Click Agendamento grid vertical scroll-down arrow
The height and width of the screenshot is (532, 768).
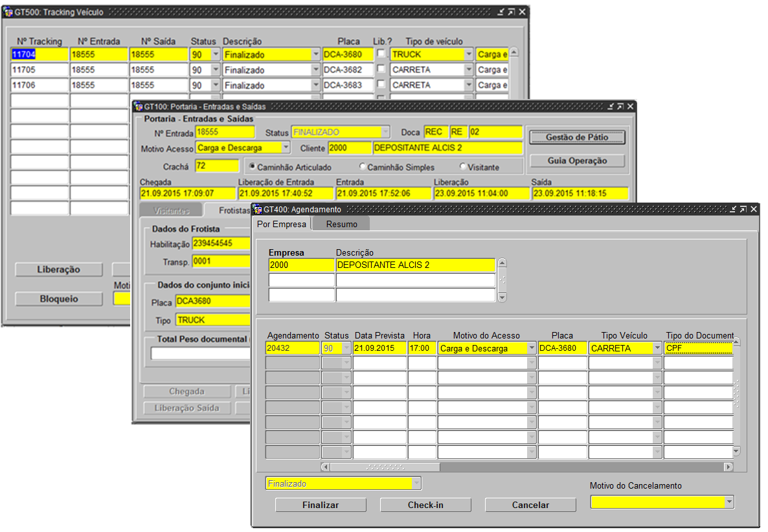click(x=736, y=450)
